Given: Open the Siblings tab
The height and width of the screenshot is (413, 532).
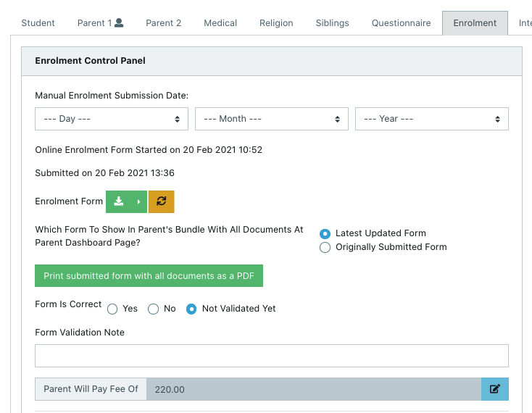Looking at the screenshot, I should pos(332,23).
